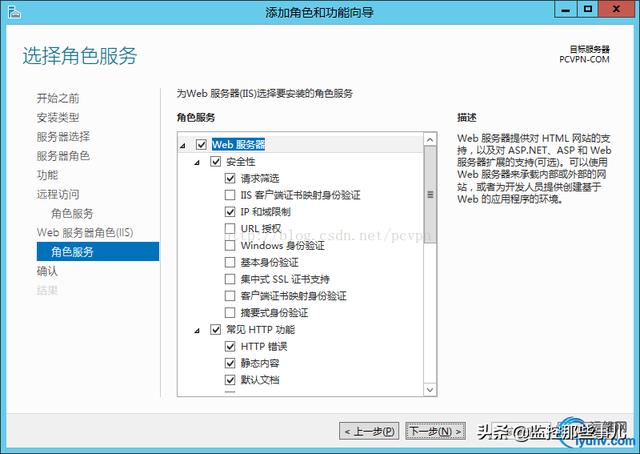Uncheck the 静态内容 checkbox
This screenshot has height=454, width=640.
tap(230, 363)
